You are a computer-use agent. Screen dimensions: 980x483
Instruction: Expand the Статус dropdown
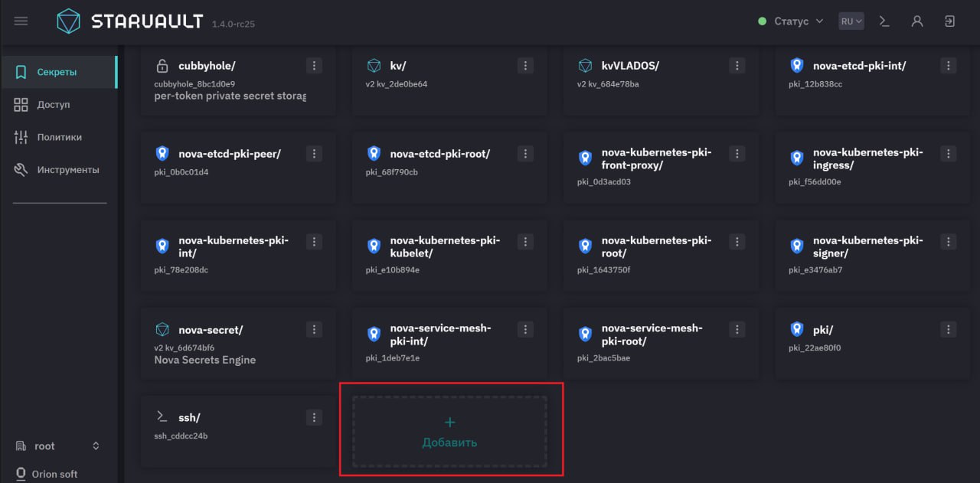click(791, 21)
